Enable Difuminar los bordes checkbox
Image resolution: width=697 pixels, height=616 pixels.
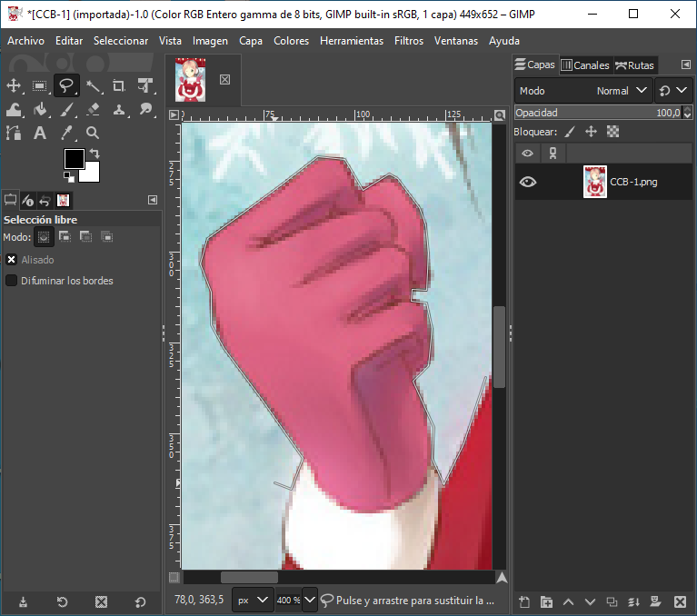11,281
